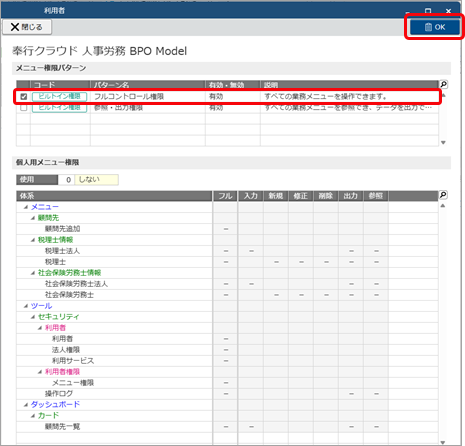Click the 参照・出力権限 pattern name cell

[148, 108]
